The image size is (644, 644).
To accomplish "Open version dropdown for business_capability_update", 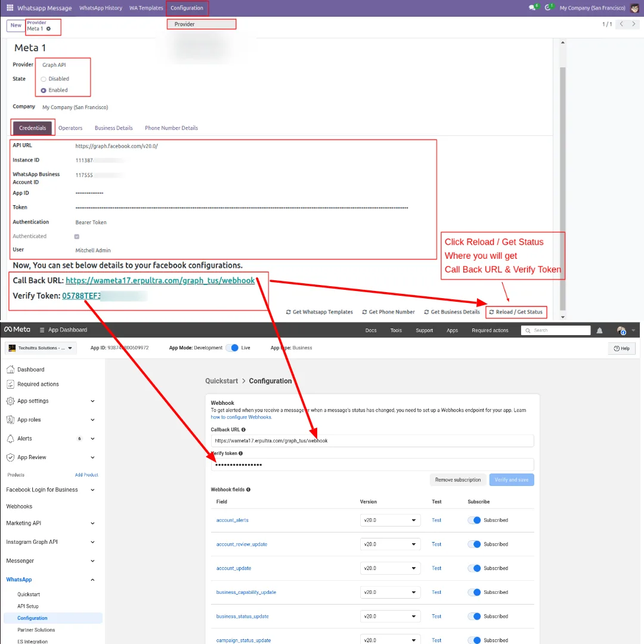I will (390, 592).
